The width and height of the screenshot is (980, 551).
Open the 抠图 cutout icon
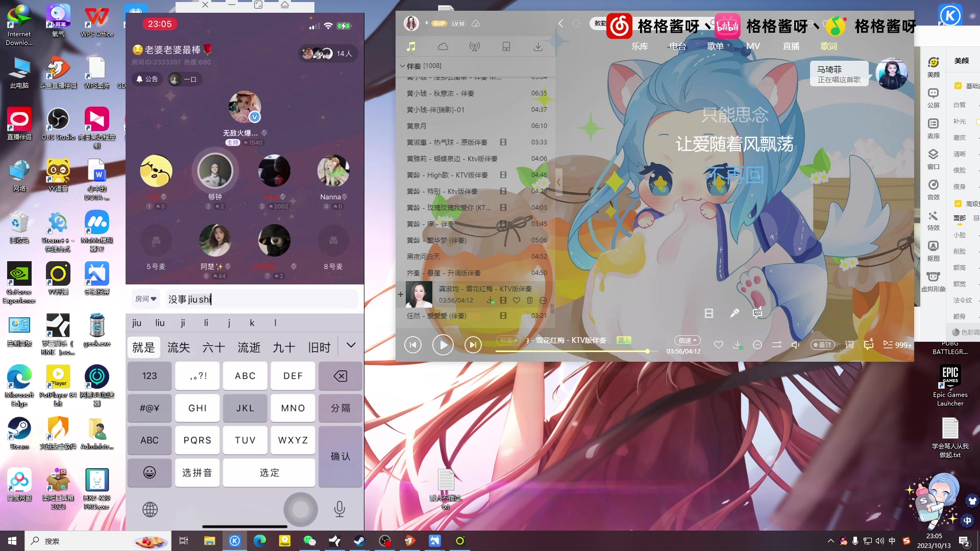click(x=933, y=251)
